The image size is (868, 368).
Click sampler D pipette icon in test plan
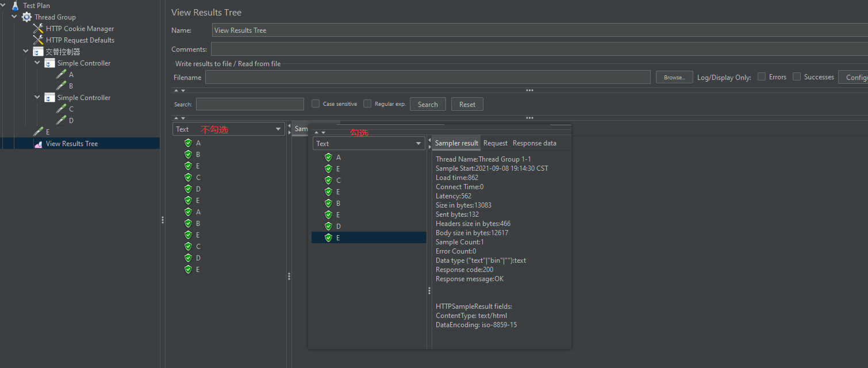point(61,120)
